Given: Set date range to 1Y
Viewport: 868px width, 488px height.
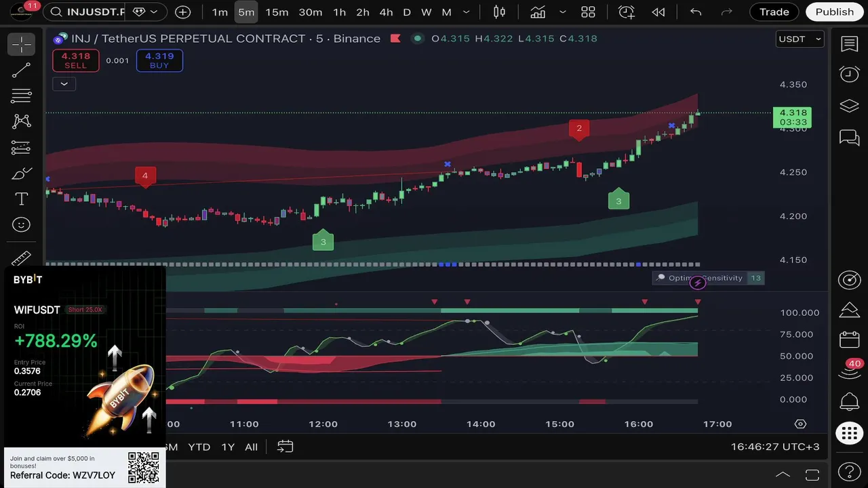Looking at the screenshot, I should click(x=228, y=447).
